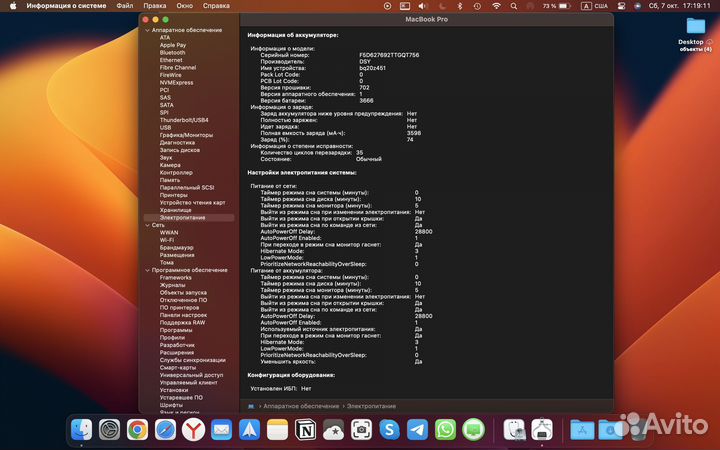Launch System Settings from the Dock
Screen dimensions: 720x450
click(x=110, y=430)
